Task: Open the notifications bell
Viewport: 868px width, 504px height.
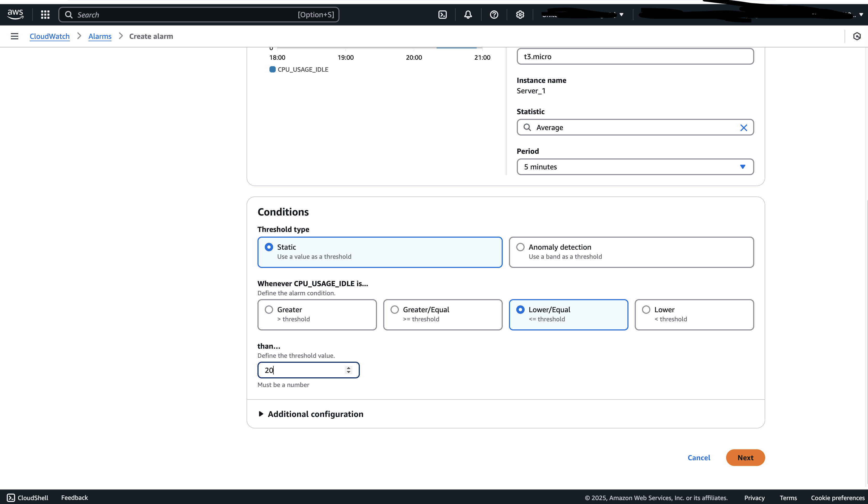Action: tap(468, 15)
